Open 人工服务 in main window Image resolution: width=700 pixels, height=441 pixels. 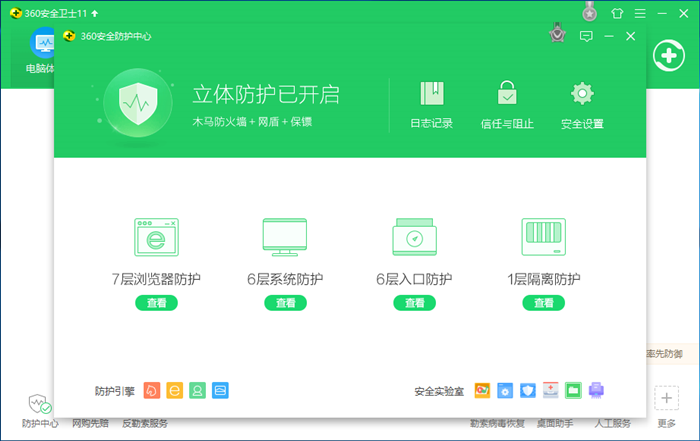click(612, 423)
